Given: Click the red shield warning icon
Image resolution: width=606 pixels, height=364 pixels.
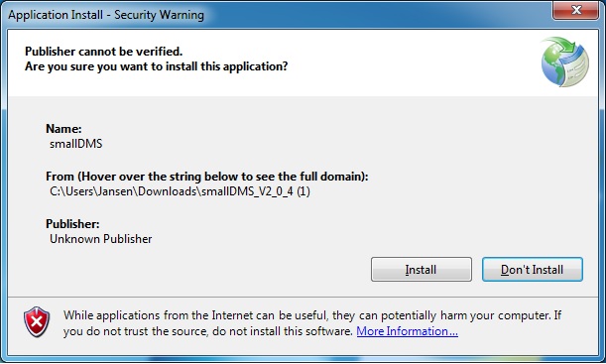Looking at the screenshot, I should 37,322.
